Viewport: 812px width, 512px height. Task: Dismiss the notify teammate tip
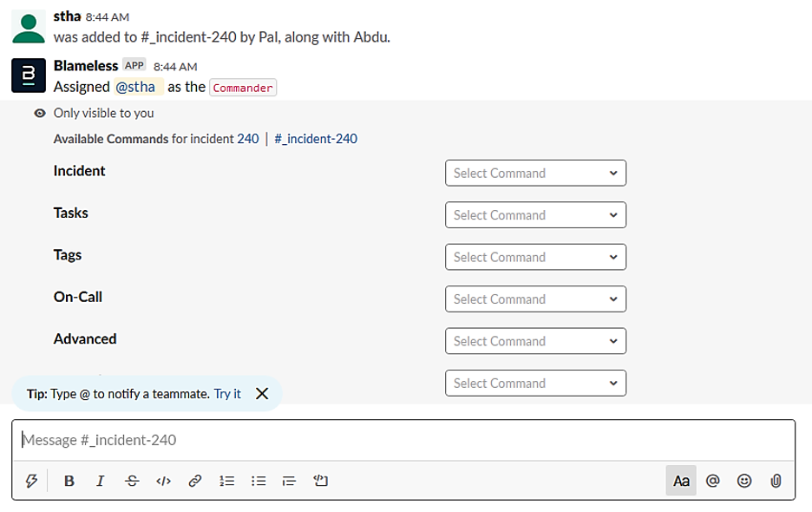click(x=262, y=394)
